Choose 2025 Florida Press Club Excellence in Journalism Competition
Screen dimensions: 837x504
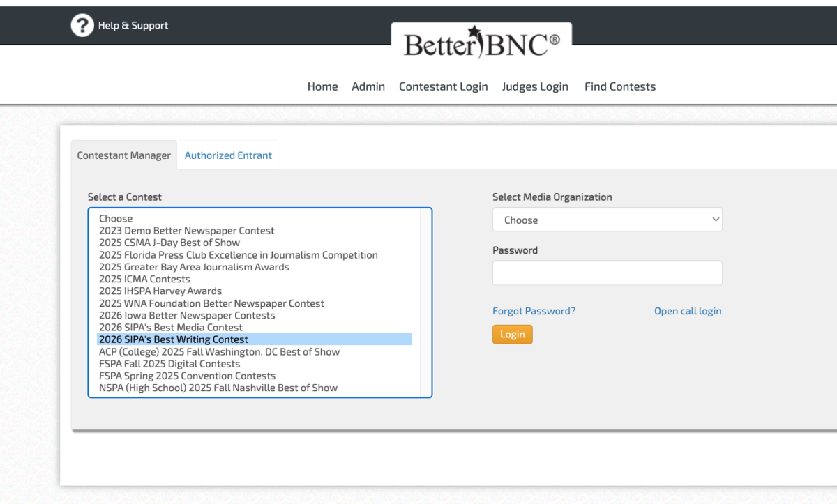tap(255, 255)
